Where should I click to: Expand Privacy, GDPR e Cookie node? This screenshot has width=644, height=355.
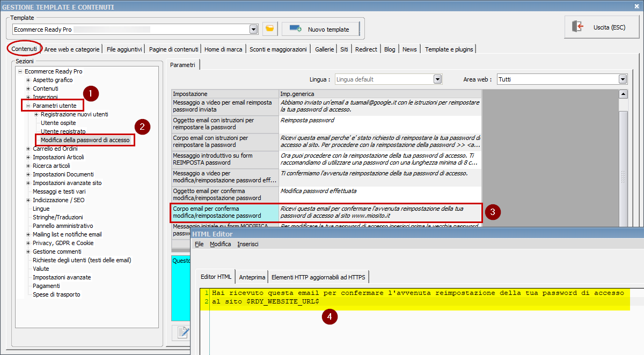(28, 243)
